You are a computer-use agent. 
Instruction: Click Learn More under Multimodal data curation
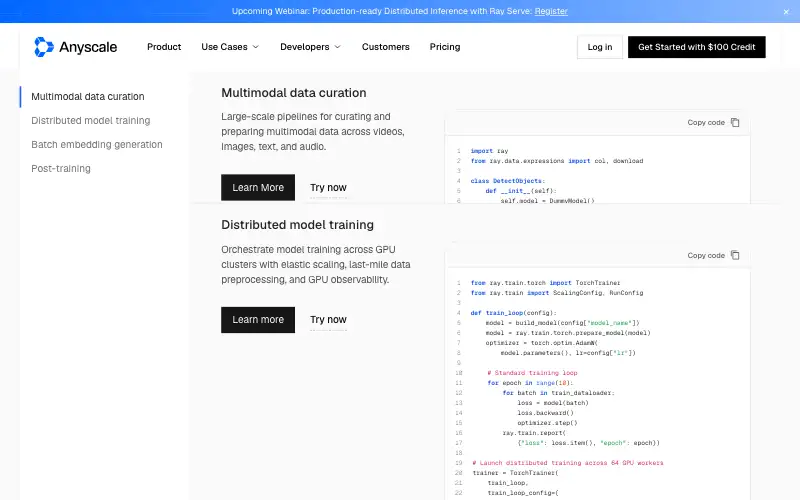pos(258,187)
